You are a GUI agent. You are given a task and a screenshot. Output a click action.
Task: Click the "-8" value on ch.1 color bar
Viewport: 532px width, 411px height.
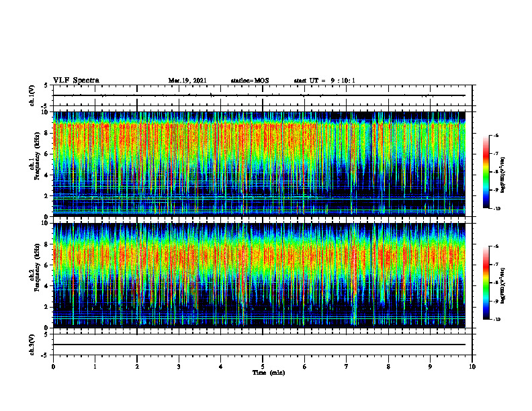tap(496, 172)
